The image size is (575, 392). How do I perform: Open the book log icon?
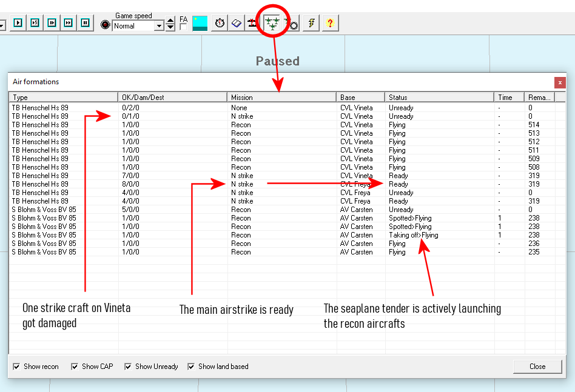[x=237, y=24]
